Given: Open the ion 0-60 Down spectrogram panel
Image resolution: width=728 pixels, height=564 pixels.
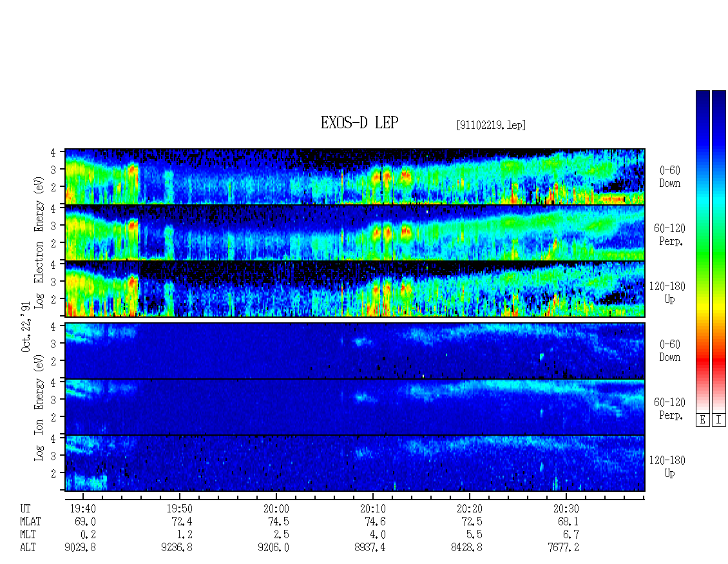Looking at the screenshot, I should click(x=355, y=350).
